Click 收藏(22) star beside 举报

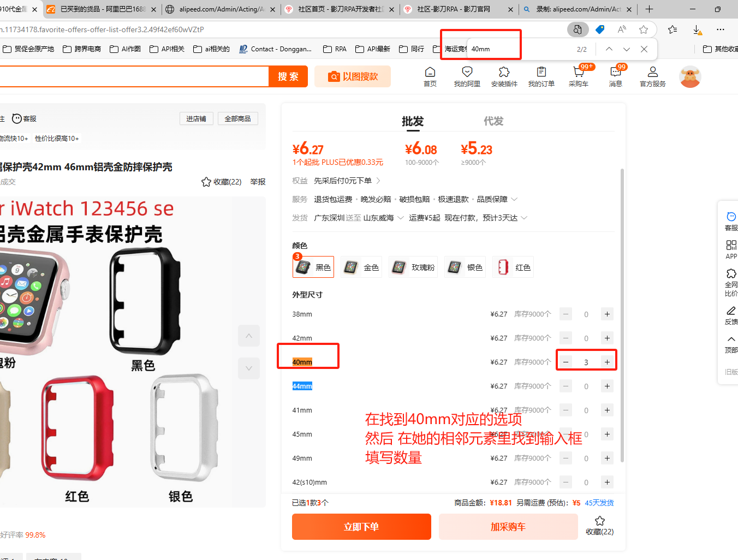tap(222, 182)
